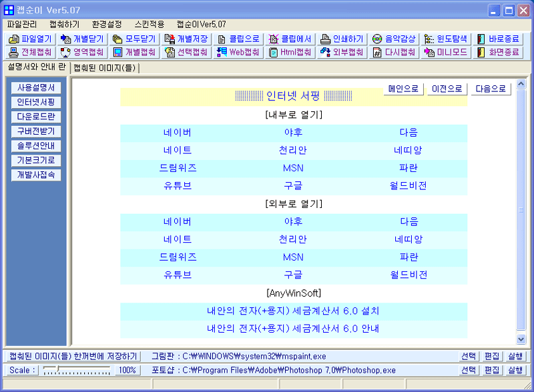This screenshot has width=534, height=392.
Task: Click the 인쇄하기 printer icon
Action: pos(325,39)
